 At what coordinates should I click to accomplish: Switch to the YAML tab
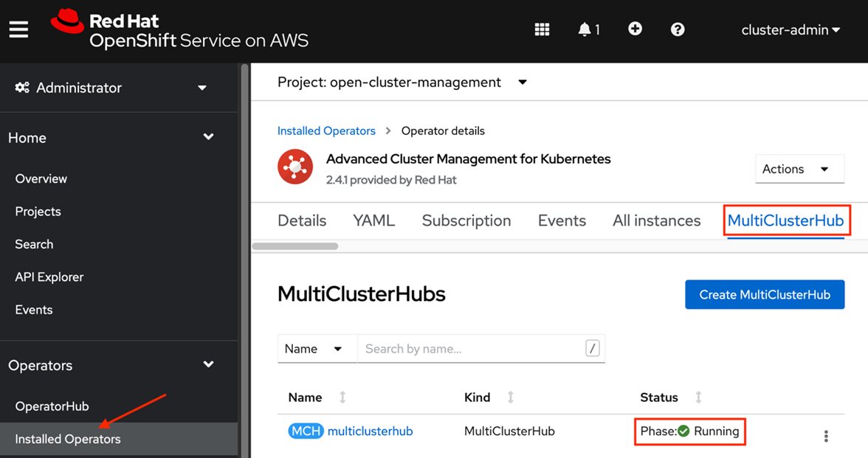(x=373, y=221)
